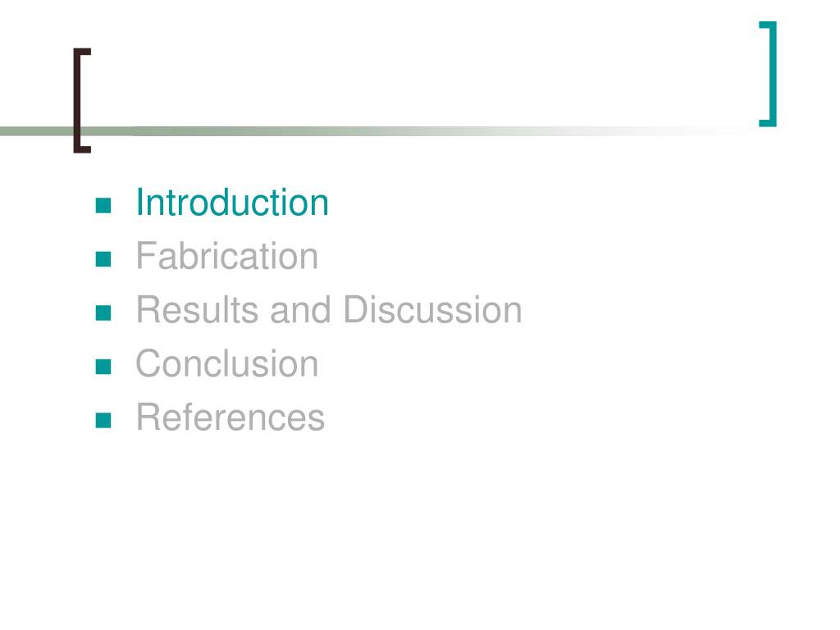Click the word 'and' between Results and Discussion
This screenshot has height=630, width=840.
coord(300,309)
